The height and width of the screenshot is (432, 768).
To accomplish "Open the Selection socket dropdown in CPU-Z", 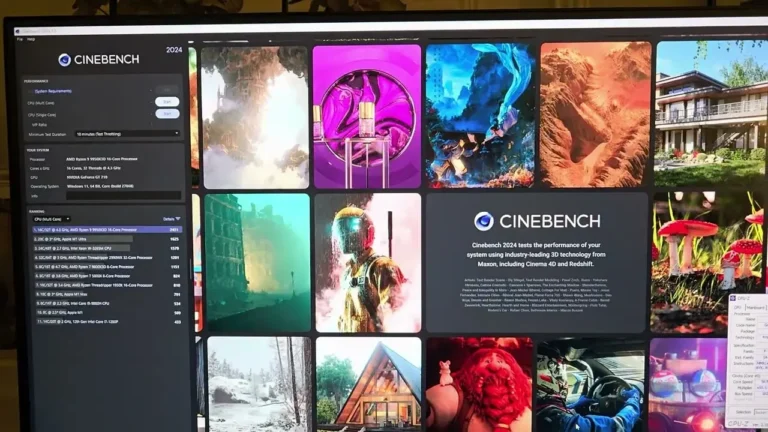I will (x=761, y=412).
